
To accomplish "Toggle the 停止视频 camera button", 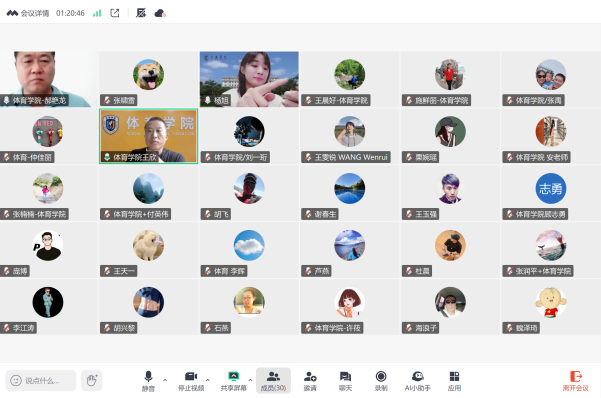I will [x=191, y=380].
